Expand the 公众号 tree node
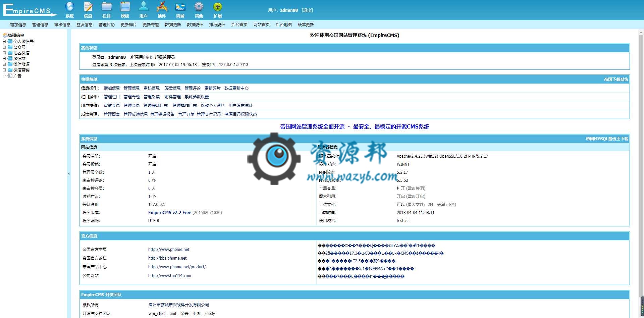The height and width of the screenshot is (318, 644). coord(4,47)
